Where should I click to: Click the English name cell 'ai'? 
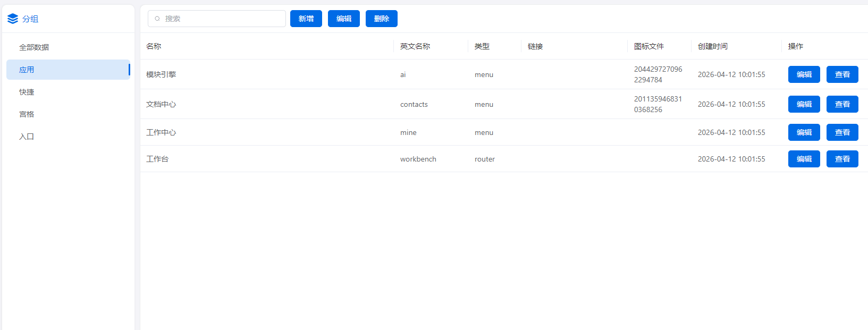(x=403, y=74)
